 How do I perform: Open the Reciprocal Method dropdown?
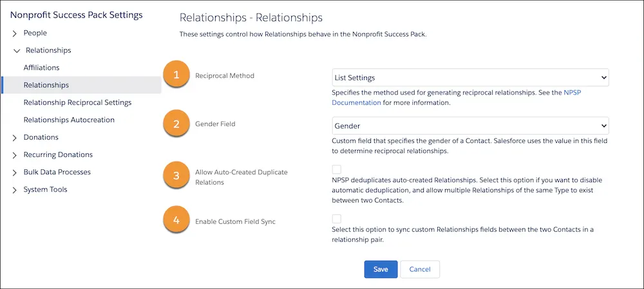470,78
